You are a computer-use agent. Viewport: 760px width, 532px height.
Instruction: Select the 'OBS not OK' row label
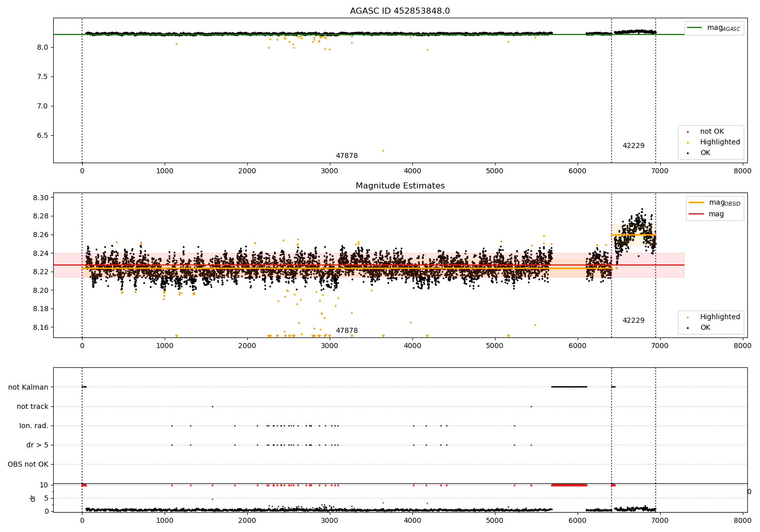28,465
